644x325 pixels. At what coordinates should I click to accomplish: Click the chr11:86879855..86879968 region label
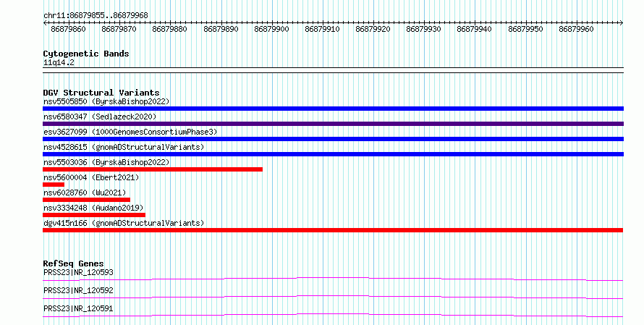96,16
